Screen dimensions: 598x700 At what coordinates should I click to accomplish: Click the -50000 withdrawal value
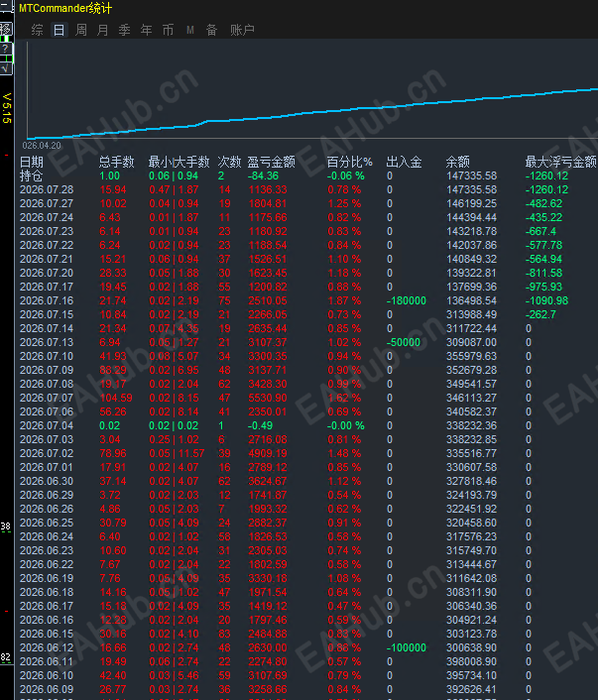click(404, 342)
